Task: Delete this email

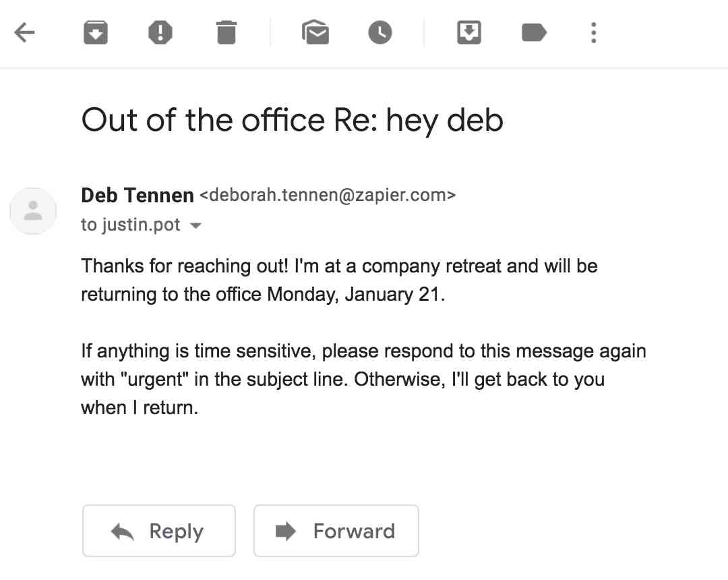Action: (226, 32)
